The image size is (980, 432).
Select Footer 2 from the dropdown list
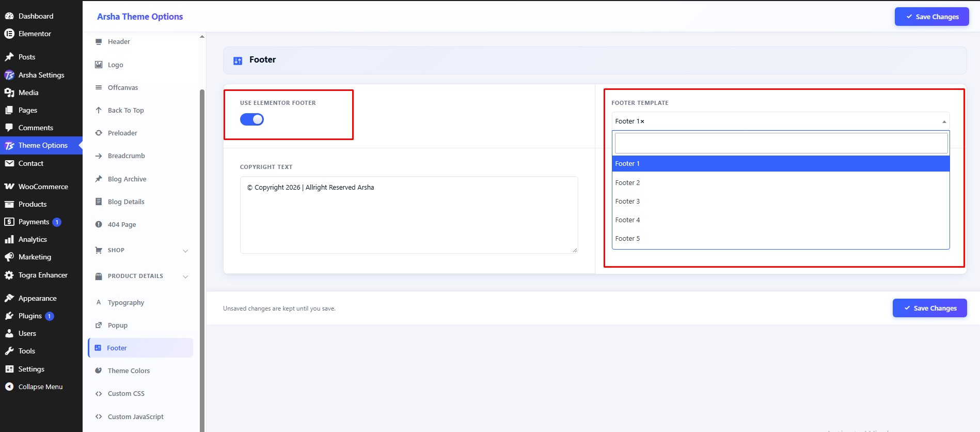(x=781, y=182)
